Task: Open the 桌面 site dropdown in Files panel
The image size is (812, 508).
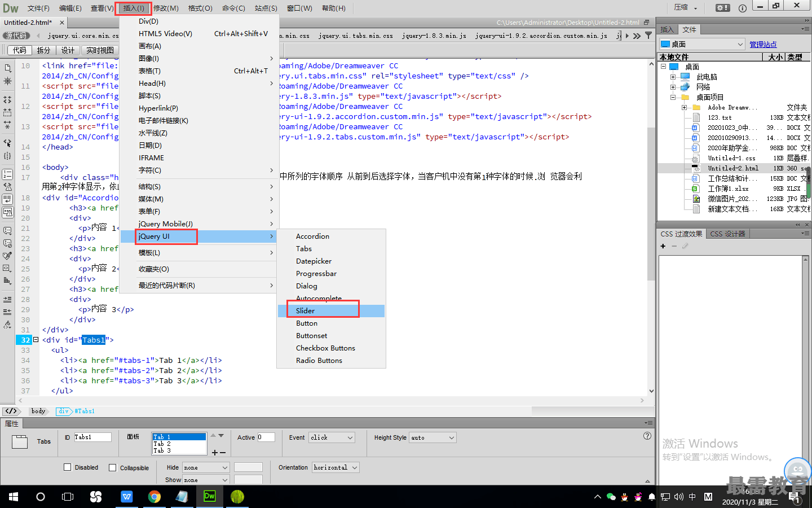Action: (x=702, y=44)
